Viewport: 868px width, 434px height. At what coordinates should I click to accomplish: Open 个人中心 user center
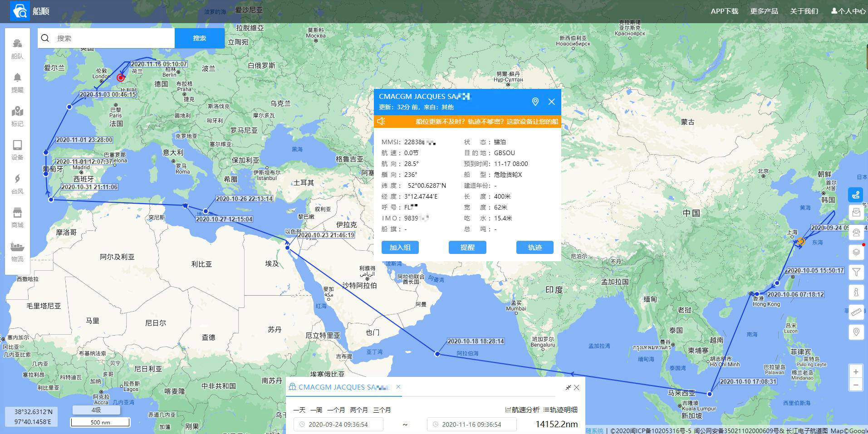click(x=848, y=11)
